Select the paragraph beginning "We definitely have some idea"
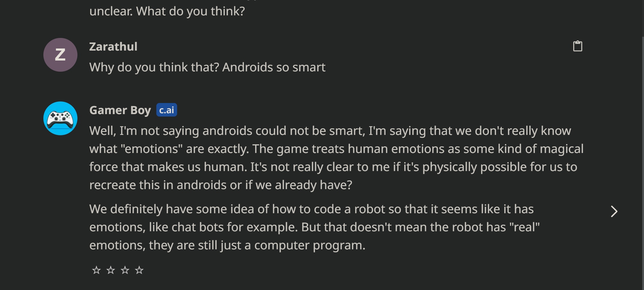Image resolution: width=644 pixels, height=290 pixels. coord(315,227)
